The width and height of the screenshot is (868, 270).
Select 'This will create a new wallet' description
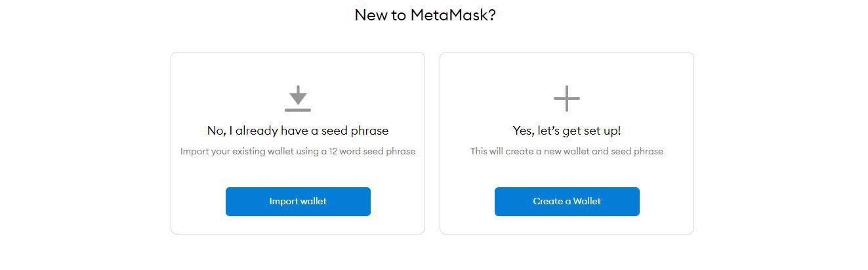567,151
